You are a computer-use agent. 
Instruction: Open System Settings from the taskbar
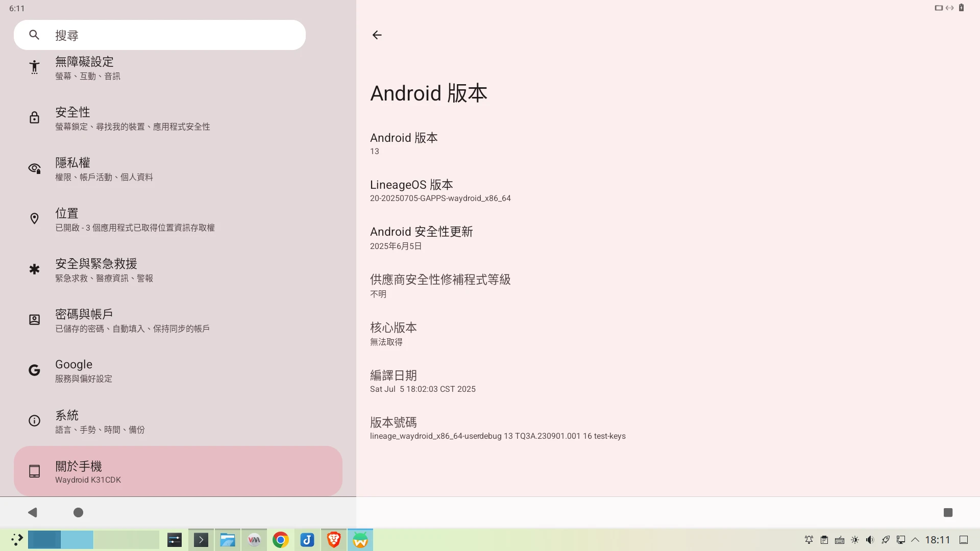pyautogui.click(x=175, y=540)
